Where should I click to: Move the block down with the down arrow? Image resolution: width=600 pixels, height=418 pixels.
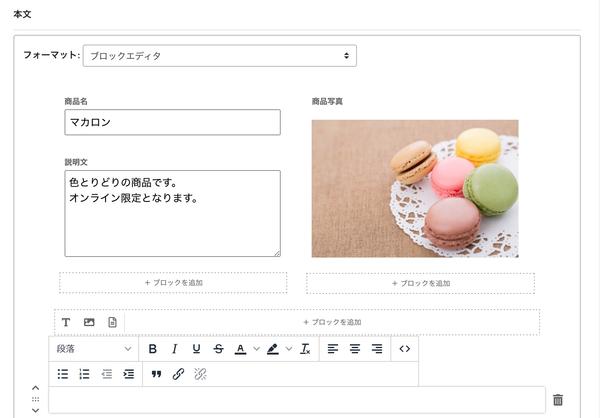(36, 410)
